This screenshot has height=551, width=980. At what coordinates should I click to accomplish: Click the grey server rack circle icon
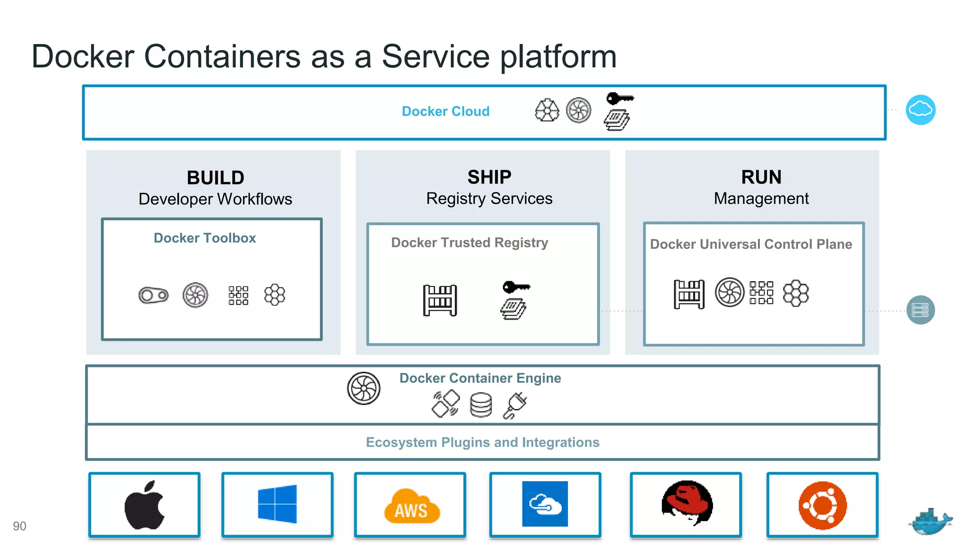[x=920, y=310]
